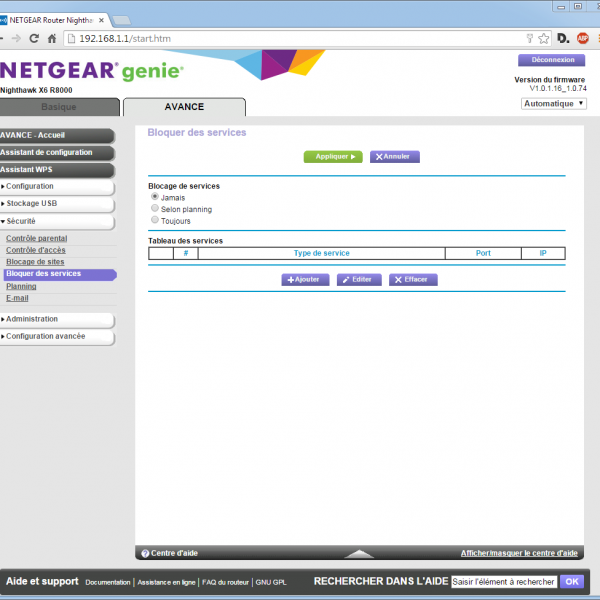Choose the Toujours radio button
The width and height of the screenshot is (600, 600).
click(155, 220)
